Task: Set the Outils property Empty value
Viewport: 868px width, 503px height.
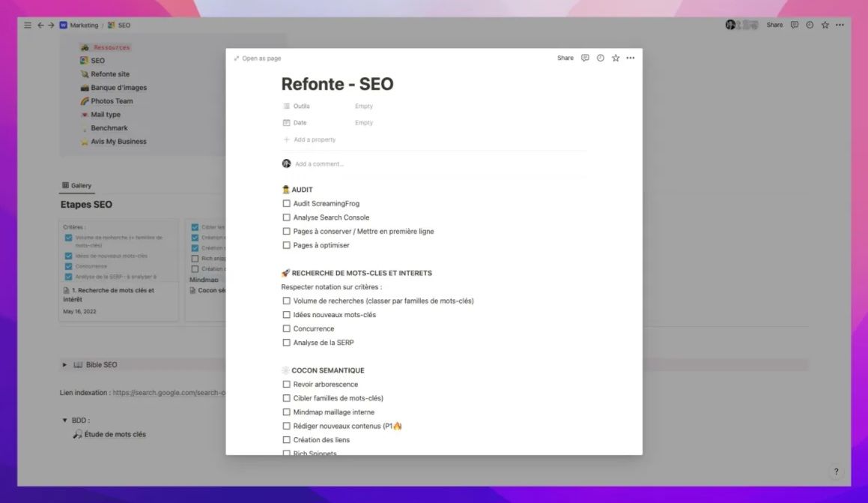Action: tap(364, 106)
